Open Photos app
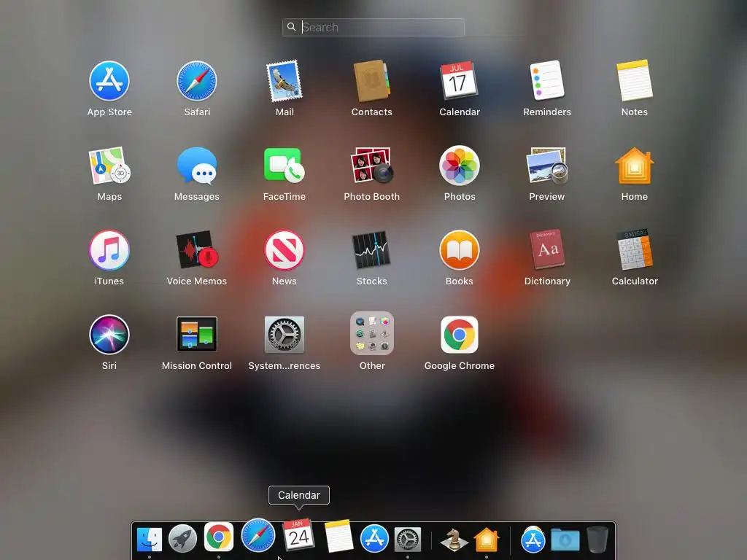This screenshot has width=747, height=560. (x=460, y=166)
